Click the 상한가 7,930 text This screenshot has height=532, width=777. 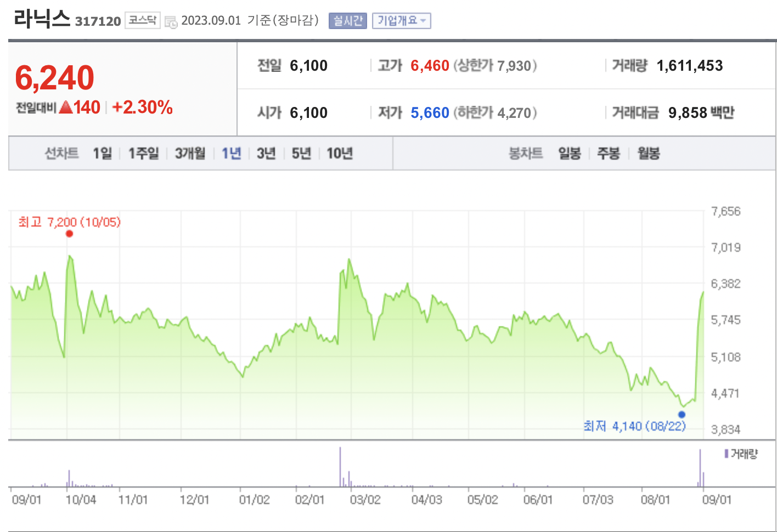(495, 66)
